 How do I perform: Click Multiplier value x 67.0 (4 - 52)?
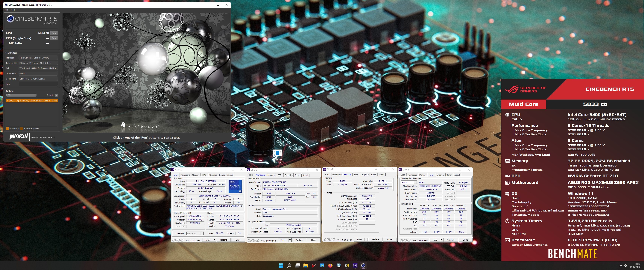coord(195,220)
